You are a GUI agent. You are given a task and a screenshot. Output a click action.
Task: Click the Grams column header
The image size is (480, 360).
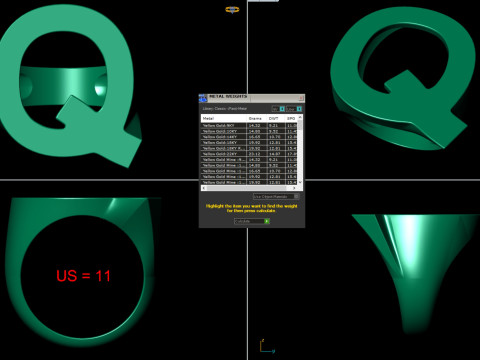256,118
